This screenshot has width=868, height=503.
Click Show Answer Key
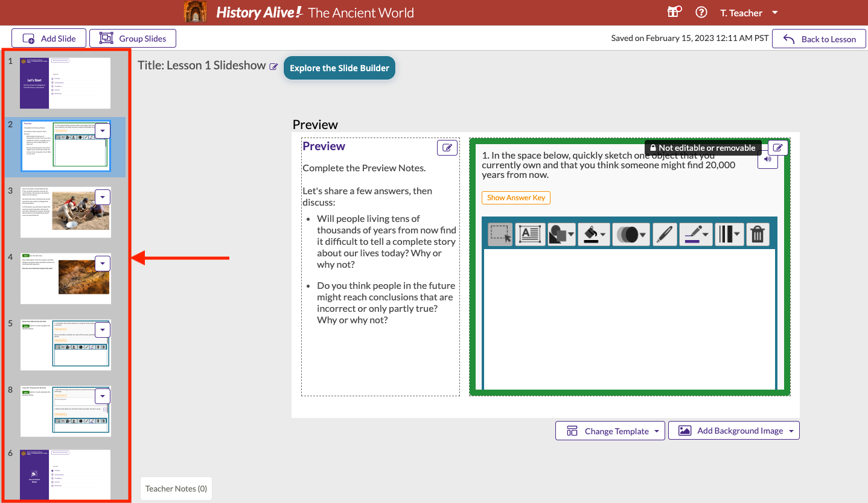click(x=515, y=197)
